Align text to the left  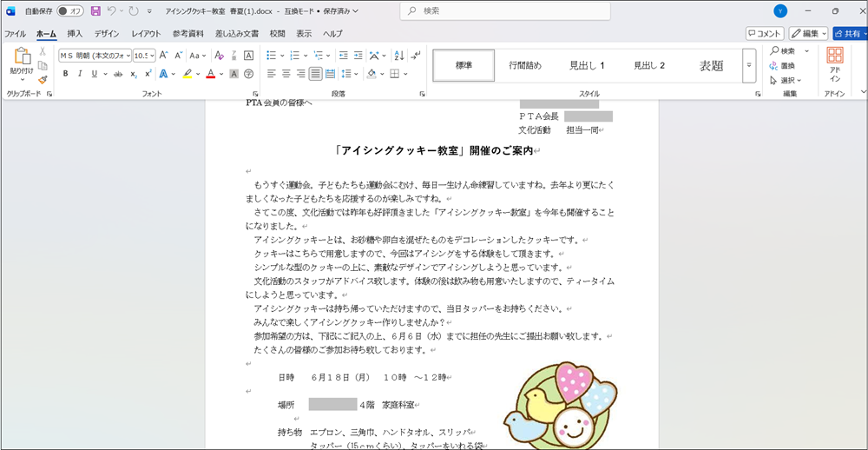coord(271,74)
